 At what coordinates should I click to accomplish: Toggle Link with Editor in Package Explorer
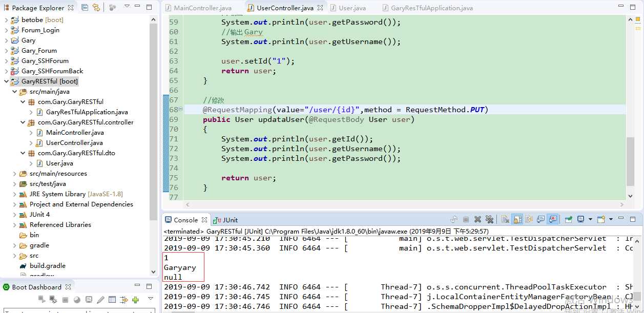click(96, 8)
